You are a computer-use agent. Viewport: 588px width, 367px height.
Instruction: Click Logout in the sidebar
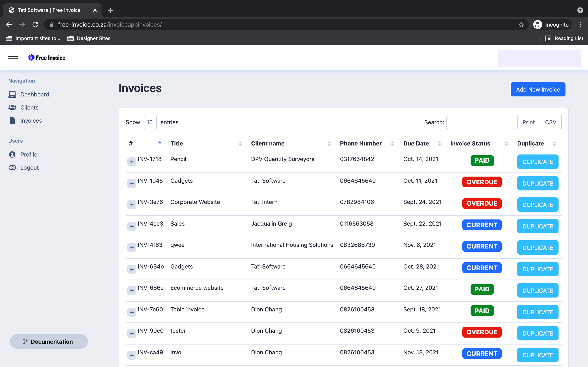[x=29, y=168]
